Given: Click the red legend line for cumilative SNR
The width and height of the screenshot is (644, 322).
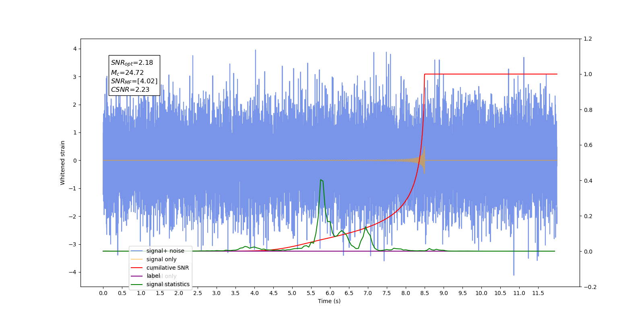Looking at the screenshot, I should 137,268.
